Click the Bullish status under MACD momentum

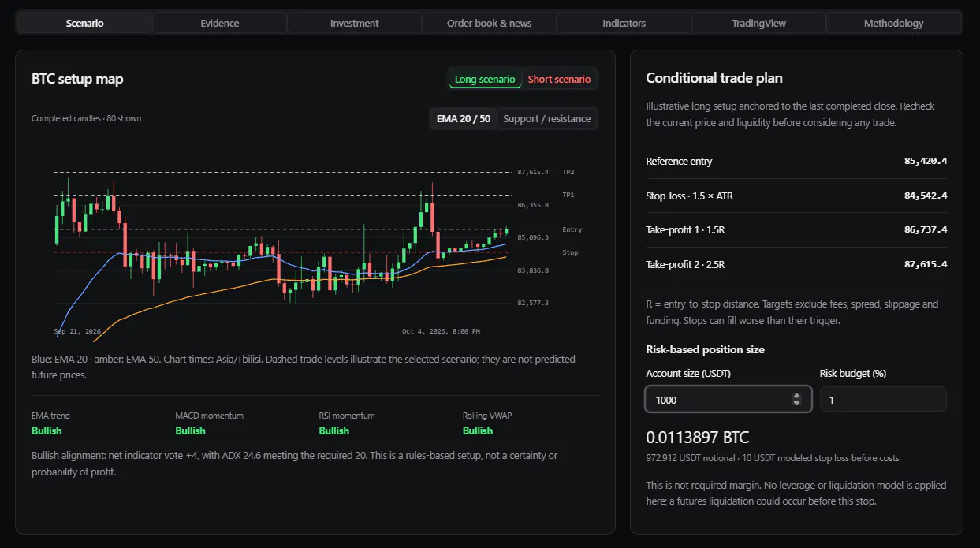tap(190, 431)
